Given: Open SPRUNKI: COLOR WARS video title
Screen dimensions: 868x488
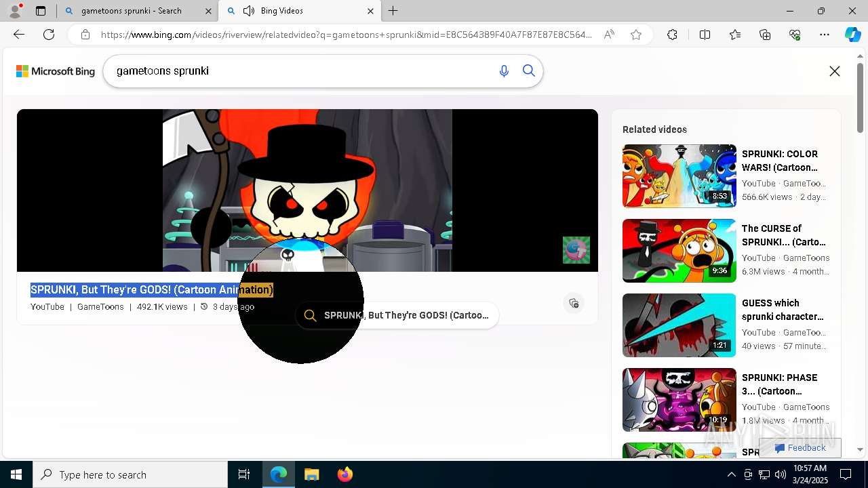Looking at the screenshot, I should click(780, 161).
